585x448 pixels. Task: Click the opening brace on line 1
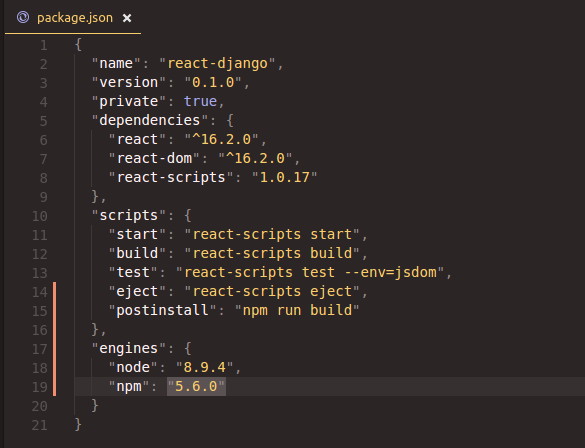click(78, 44)
